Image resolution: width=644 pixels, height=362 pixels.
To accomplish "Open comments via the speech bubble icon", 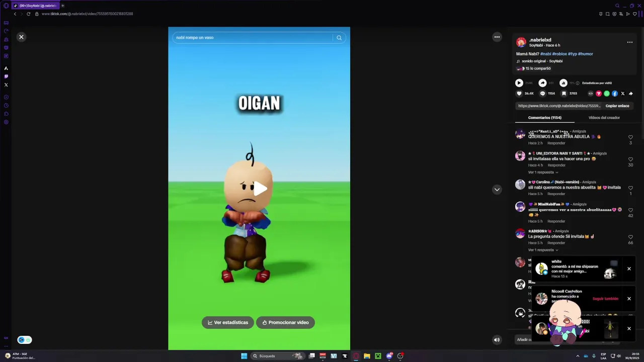I will click(x=542, y=94).
